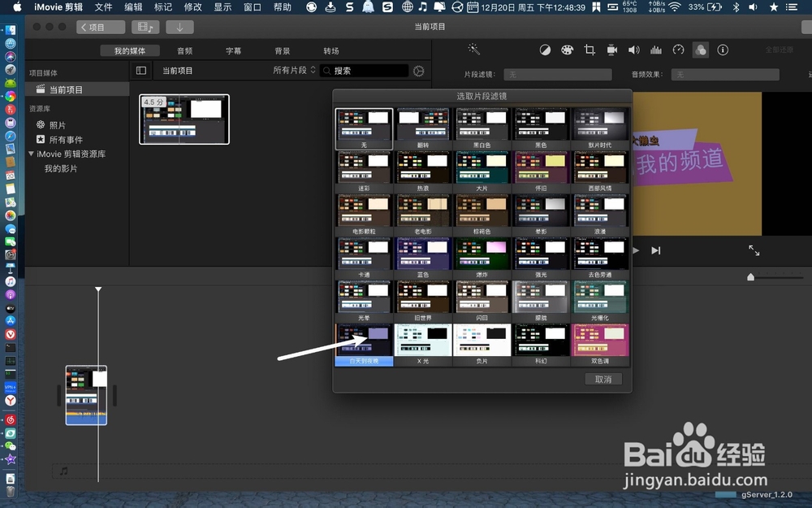Show the clip information icon

point(723,50)
